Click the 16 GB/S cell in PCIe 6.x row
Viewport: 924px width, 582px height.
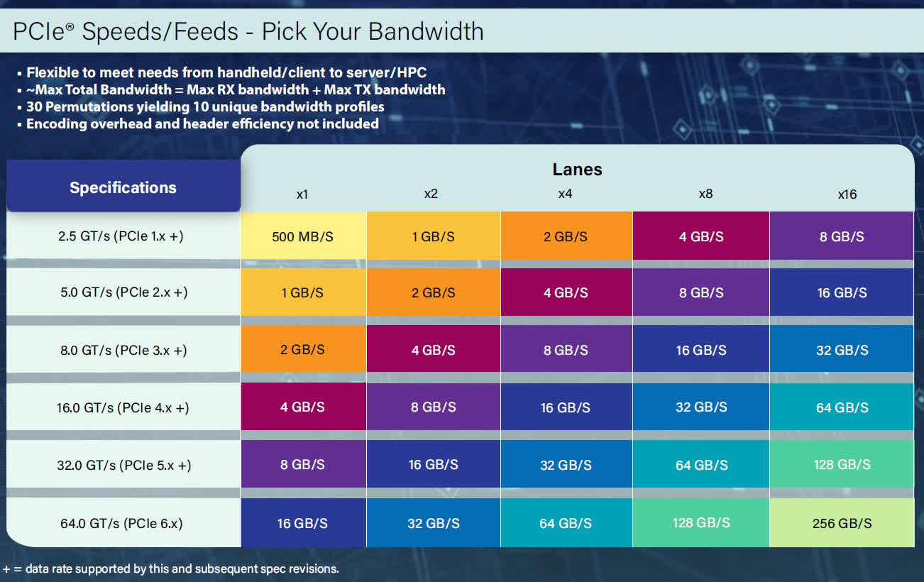[303, 523]
